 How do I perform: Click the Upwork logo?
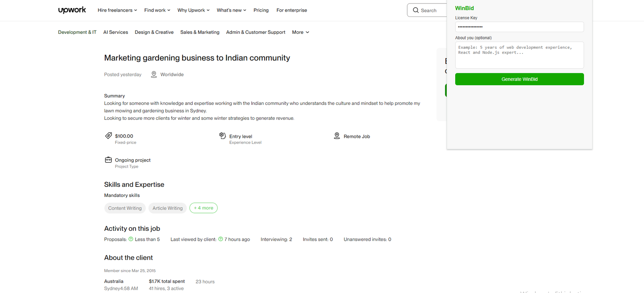(72, 10)
